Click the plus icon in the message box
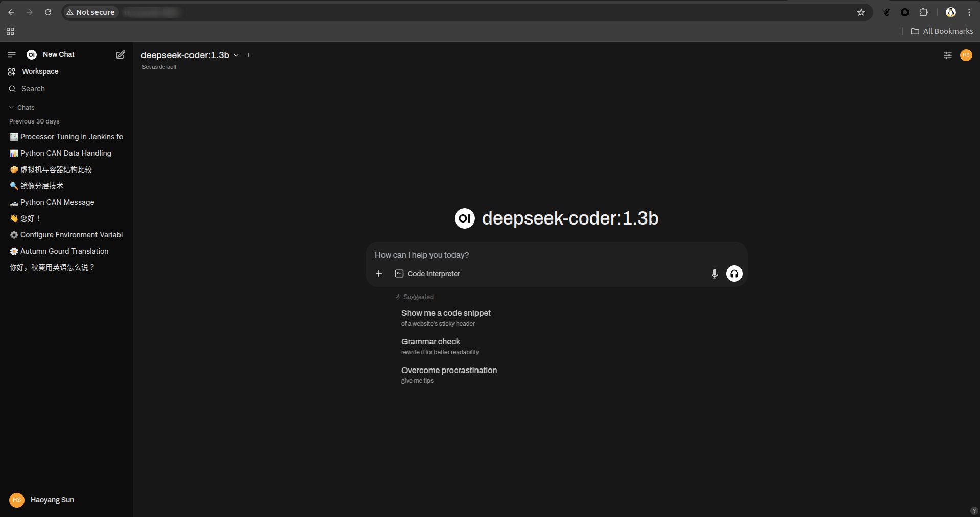 [379, 274]
